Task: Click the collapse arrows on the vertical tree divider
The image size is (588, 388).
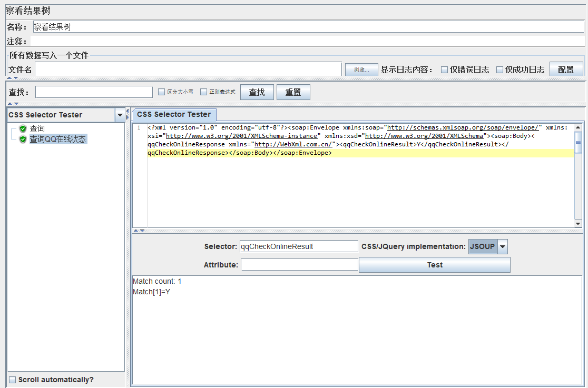Action: click(x=128, y=114)
